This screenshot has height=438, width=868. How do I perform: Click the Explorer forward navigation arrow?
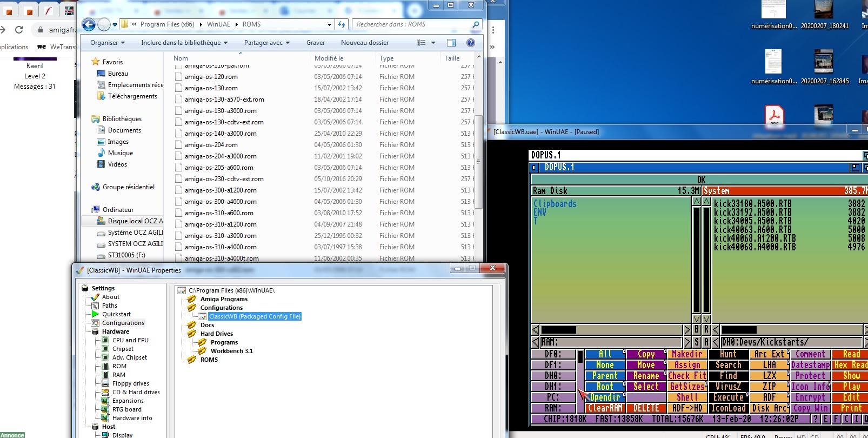tap(104, 24)
